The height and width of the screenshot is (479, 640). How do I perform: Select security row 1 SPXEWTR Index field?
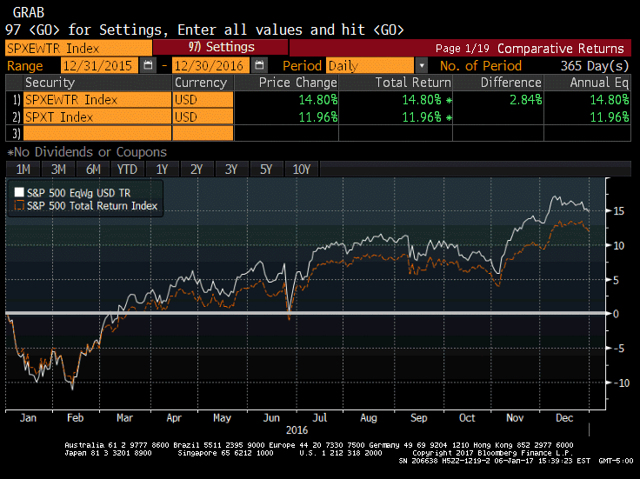pos(97,100)
